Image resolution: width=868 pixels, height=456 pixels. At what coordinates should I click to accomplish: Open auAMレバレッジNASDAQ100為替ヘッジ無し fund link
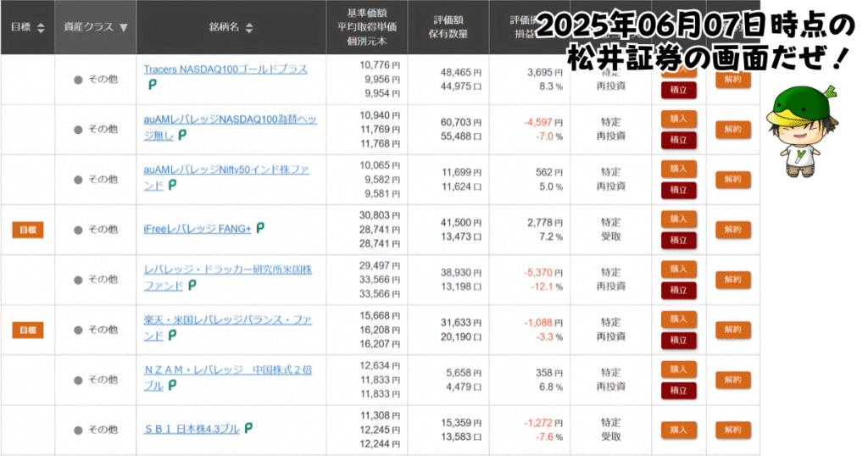tap(231, 127)
